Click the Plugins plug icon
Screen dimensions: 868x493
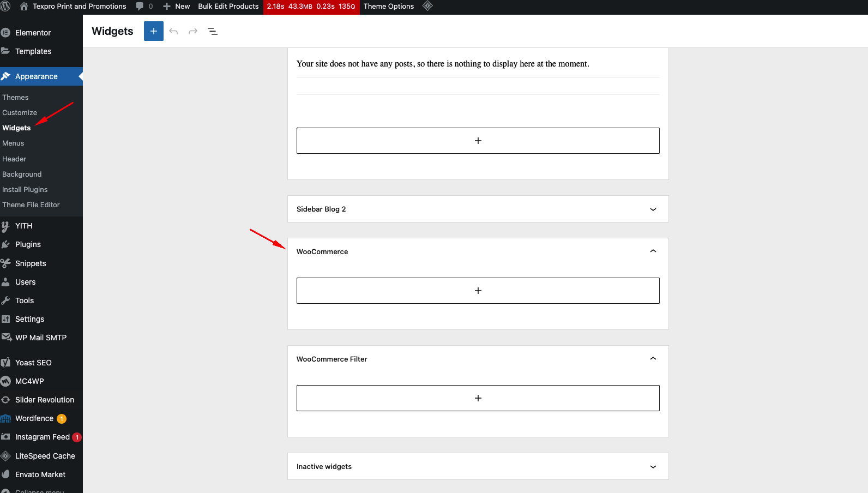click(x=5, y=244)
